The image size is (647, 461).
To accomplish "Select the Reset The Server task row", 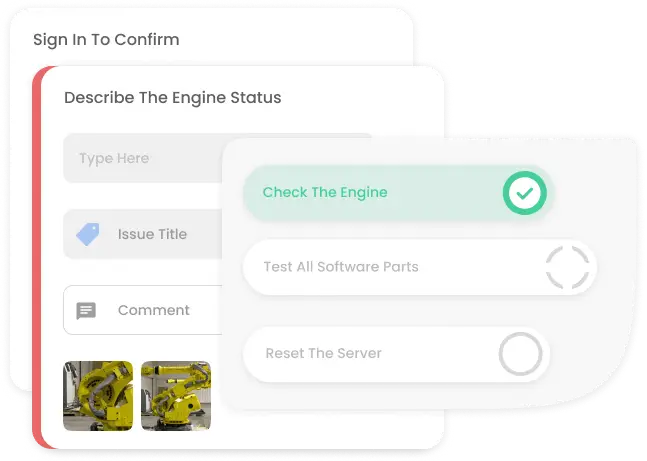I will click(396, 354).
